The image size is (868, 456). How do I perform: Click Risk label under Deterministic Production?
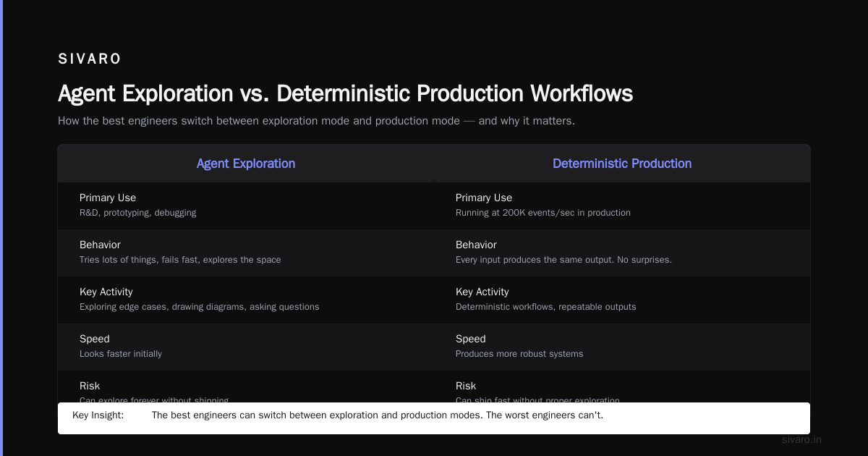[x=466, y=386]
